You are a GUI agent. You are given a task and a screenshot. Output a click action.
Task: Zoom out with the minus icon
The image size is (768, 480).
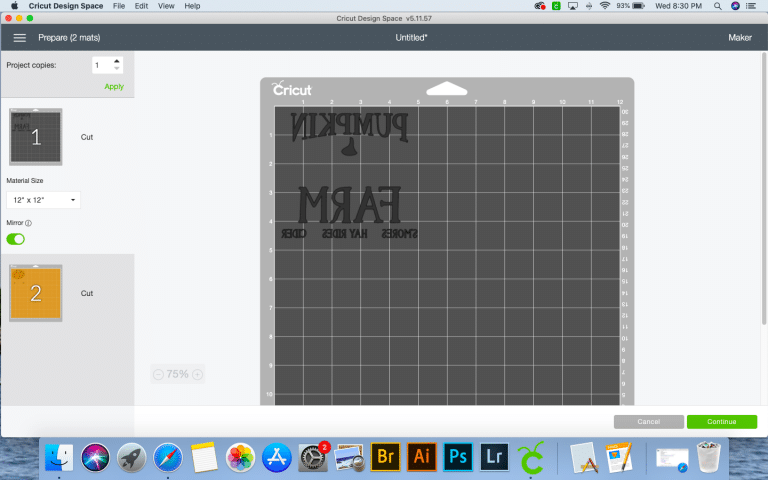158,375
